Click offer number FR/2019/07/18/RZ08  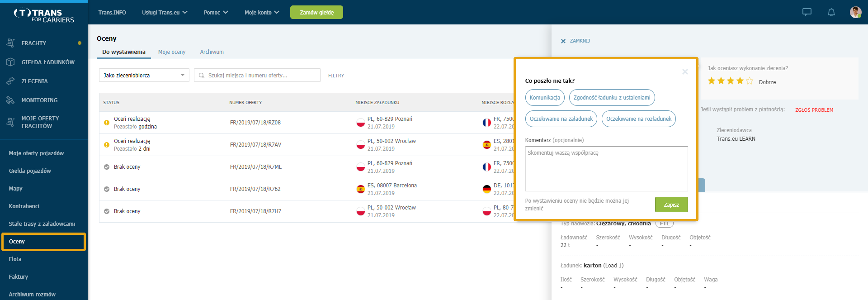(x=255, y=123)
